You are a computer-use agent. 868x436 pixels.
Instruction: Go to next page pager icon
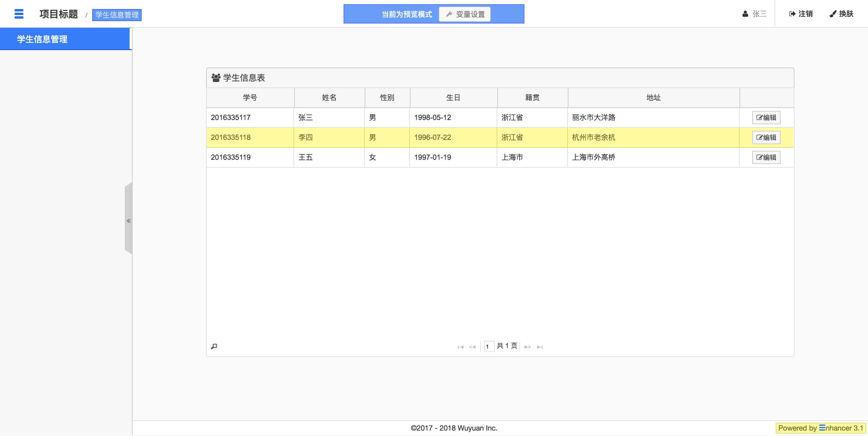coord(528,347)
